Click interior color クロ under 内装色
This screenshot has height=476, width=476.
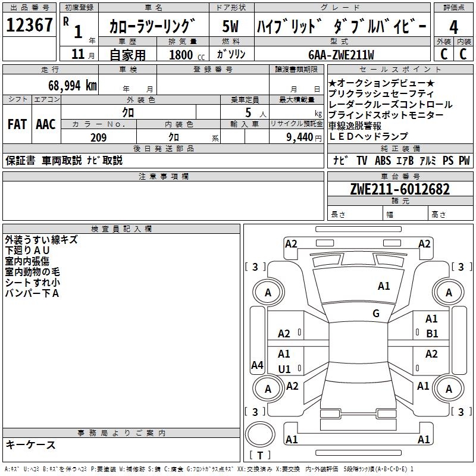point(174,137)
